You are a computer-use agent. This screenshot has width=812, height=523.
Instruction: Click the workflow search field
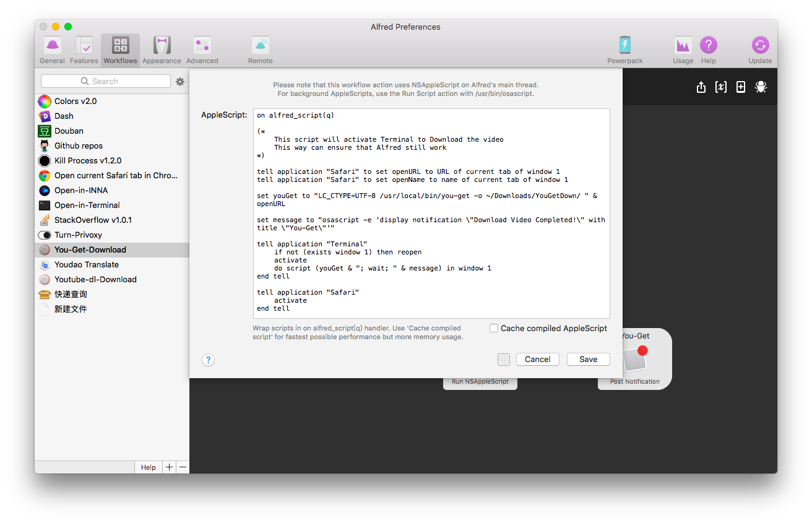(106, 81)
